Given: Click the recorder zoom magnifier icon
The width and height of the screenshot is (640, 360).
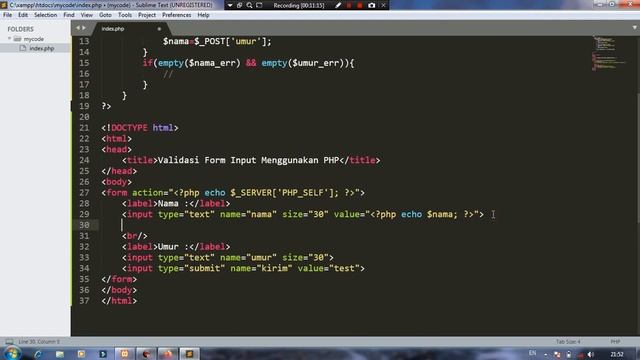Looking at the screenshot, I should point(249,5).
